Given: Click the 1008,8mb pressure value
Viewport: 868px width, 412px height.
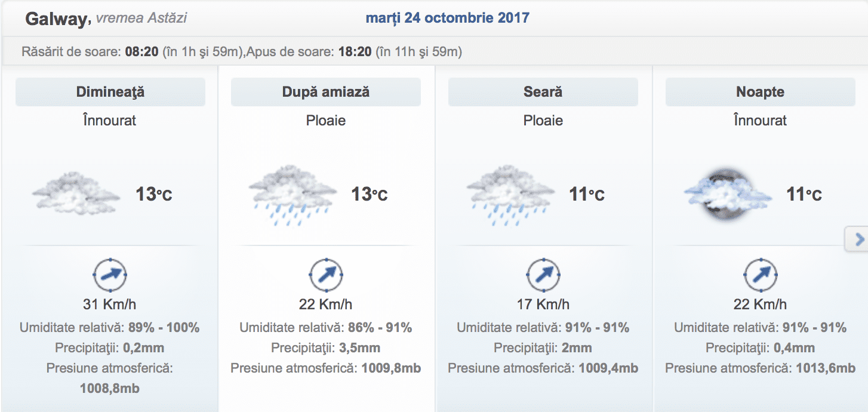Looking at the screenshot, I should pyautogui.click(x=110, y=389).
